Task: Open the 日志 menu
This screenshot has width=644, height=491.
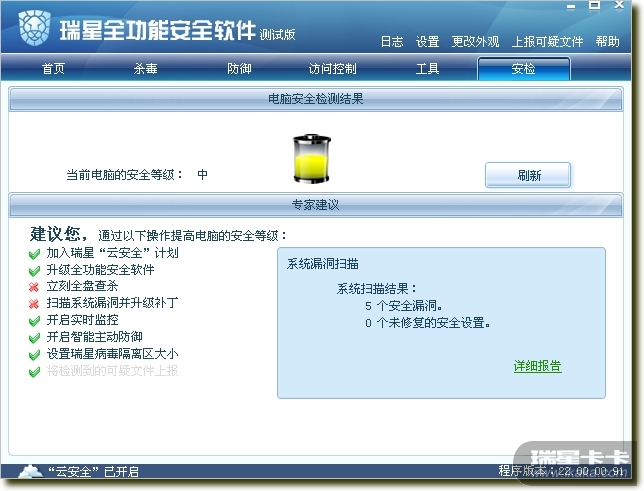Action: [392, 41]
